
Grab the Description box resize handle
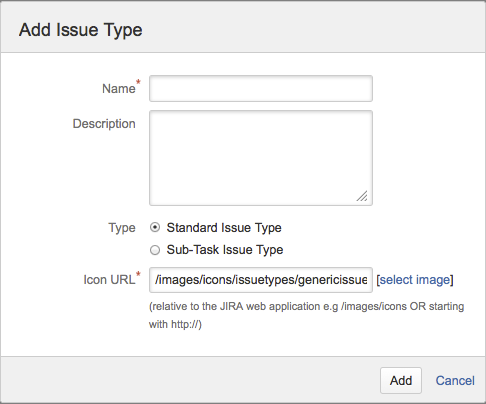362,196
